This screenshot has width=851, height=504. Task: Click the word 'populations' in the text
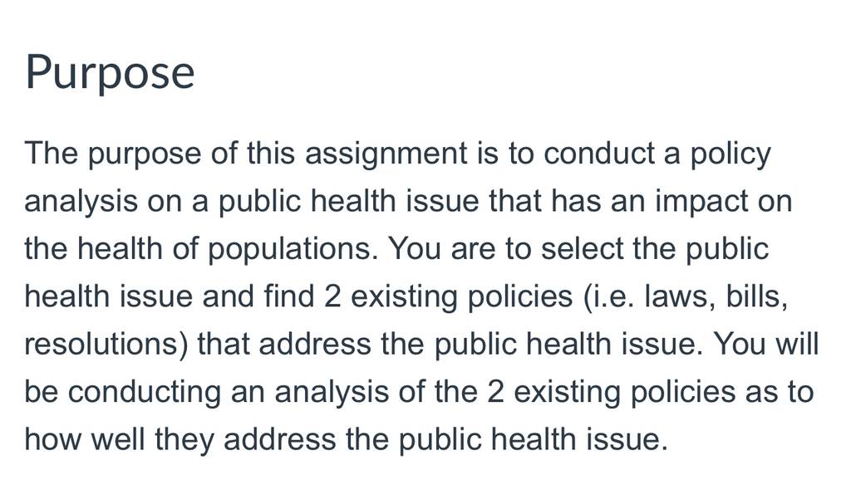click(x=293, y=249)
